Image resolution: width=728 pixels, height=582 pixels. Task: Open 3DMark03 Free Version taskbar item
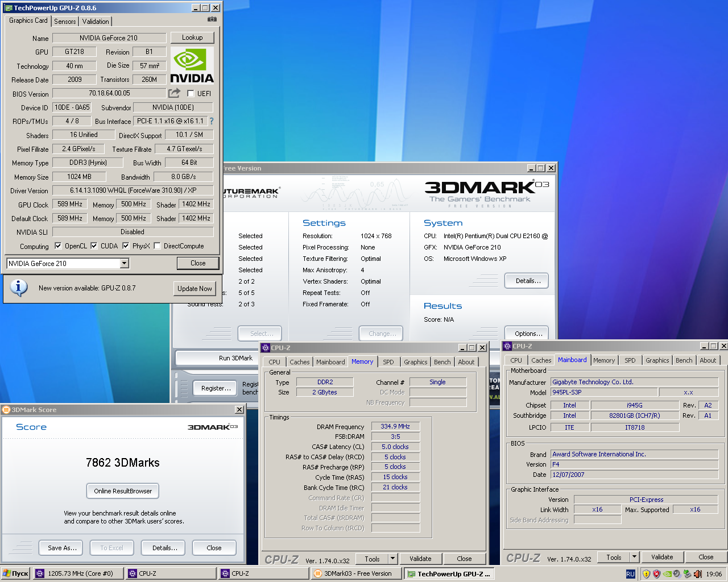pos(357,573)
